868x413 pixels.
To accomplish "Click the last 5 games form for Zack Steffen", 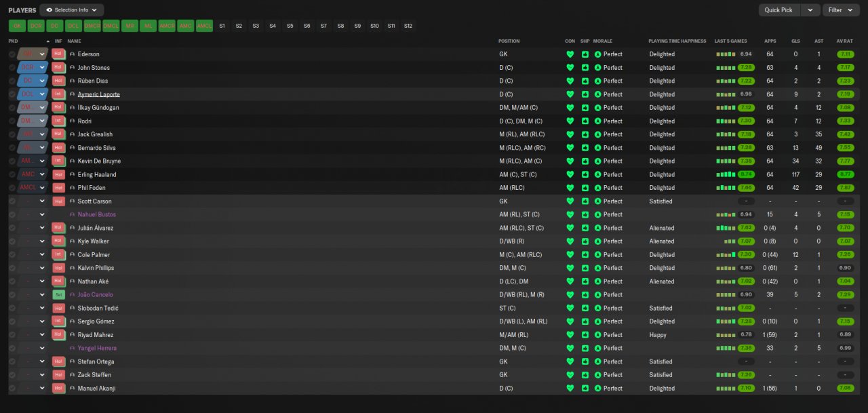I will tap(735, 375).
